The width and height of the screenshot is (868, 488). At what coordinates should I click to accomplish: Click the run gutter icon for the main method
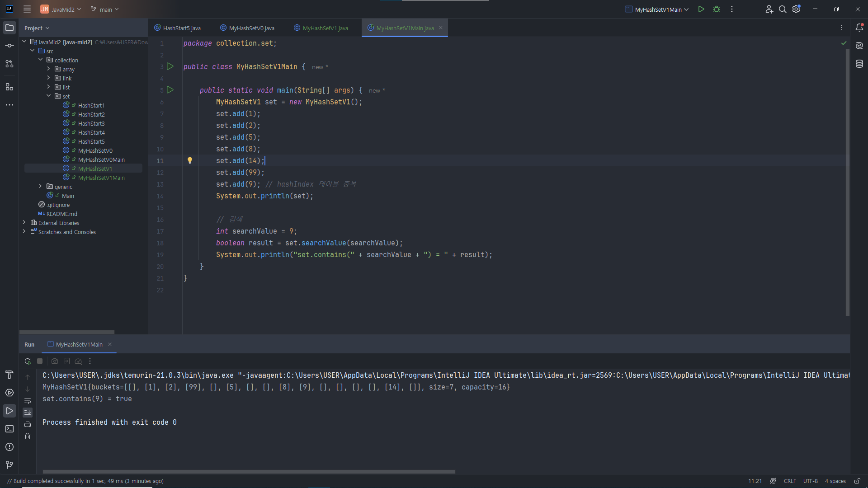coord(170,90)
